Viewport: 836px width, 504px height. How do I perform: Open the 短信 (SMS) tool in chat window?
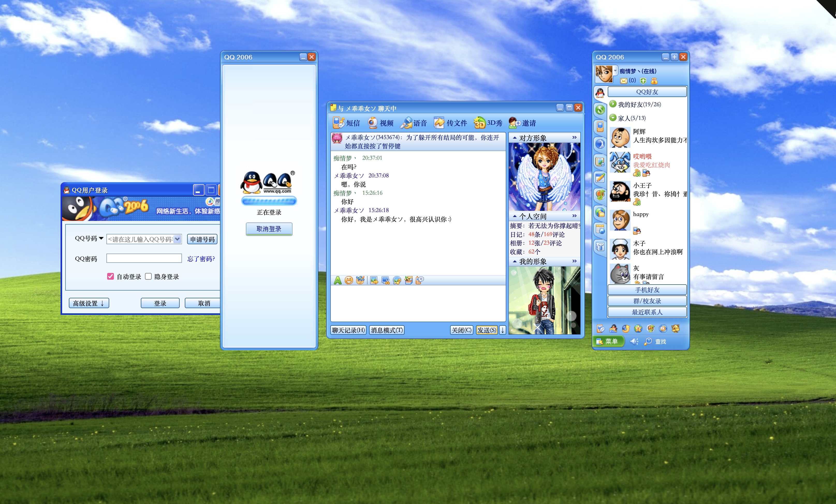(x=346, y=123)
